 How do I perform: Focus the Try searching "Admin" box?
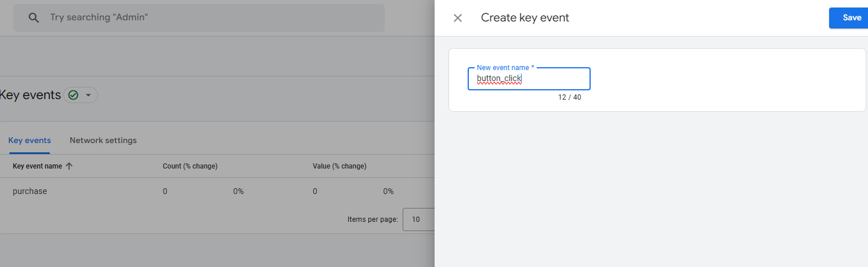click(x=199, y=18)
